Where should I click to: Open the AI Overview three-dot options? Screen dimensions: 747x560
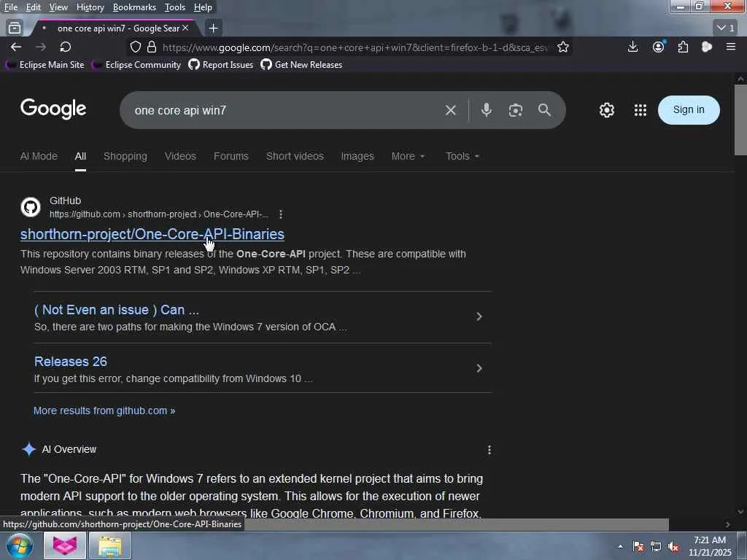point(489,450)
